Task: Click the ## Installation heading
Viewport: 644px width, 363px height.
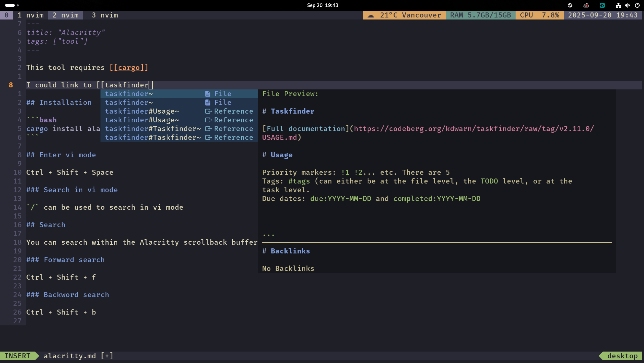Action: (59, 103)
